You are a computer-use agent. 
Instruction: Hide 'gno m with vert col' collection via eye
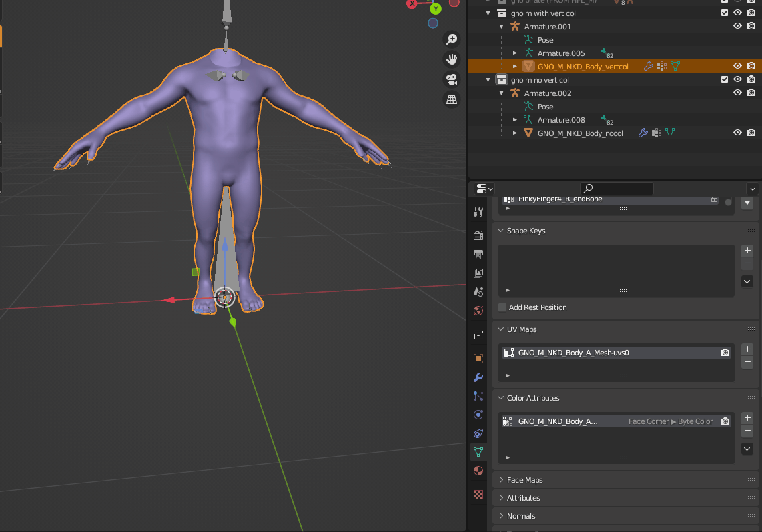[738, 13]
